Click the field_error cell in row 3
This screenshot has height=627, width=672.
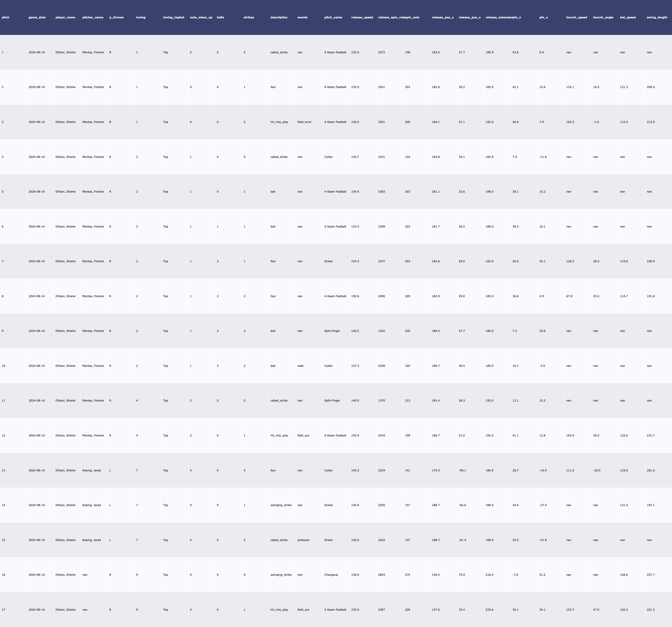click(304, 122)
